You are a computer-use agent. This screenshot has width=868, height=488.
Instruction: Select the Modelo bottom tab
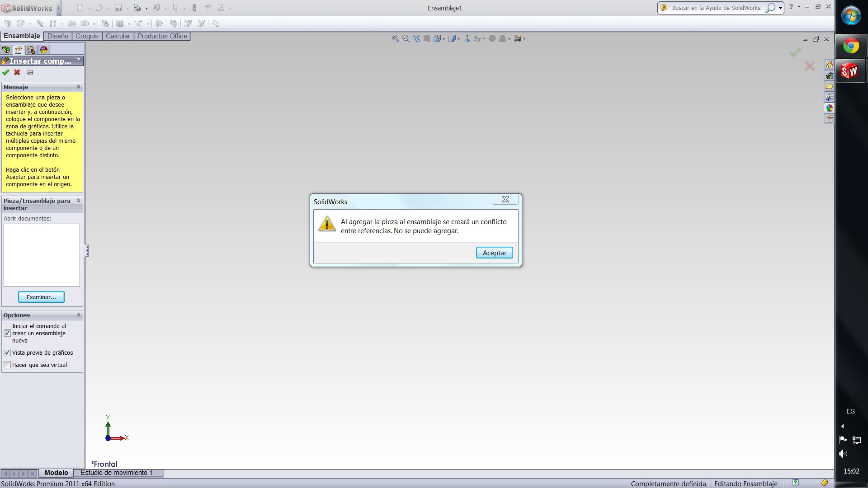click(56, 473)
